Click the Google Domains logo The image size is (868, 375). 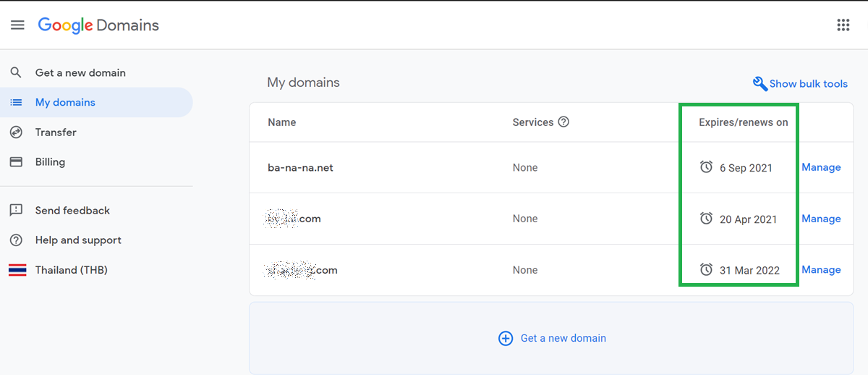coord(98,25)
